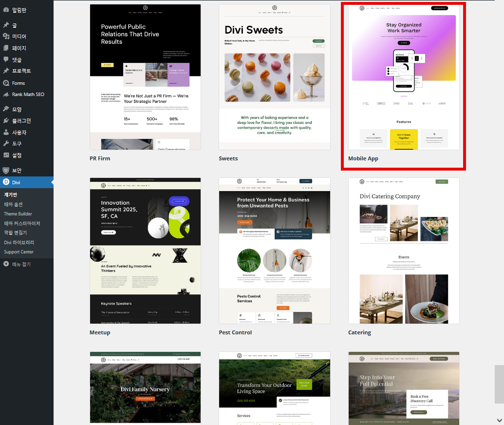This screenshot has height=425, width=504.
Task: Select the Transform Your Outdoor Living Space thumbnail
Action: click(275, 388)
